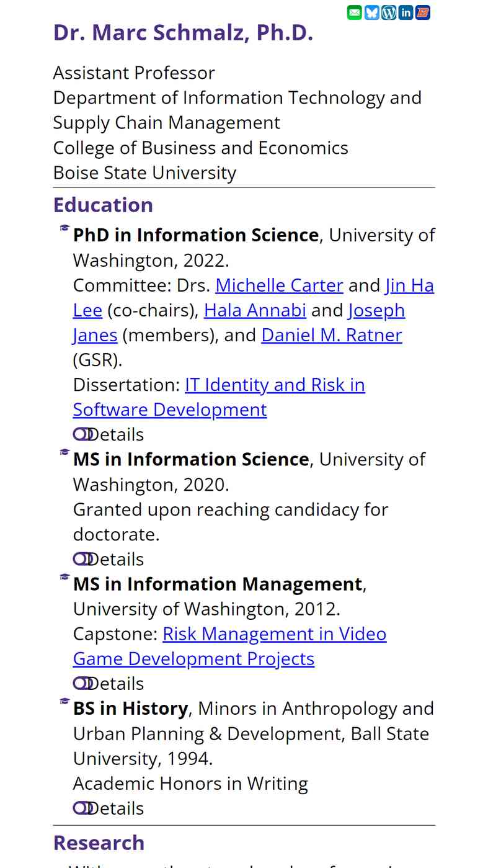
Task: Open the WordPress icon link
Action: click(389, 12)
